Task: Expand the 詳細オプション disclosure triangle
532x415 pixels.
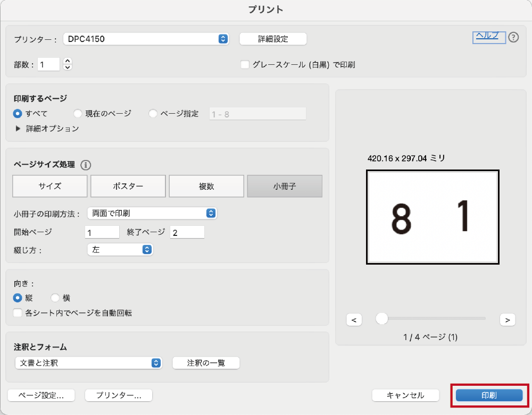Action: pos(18,129)
